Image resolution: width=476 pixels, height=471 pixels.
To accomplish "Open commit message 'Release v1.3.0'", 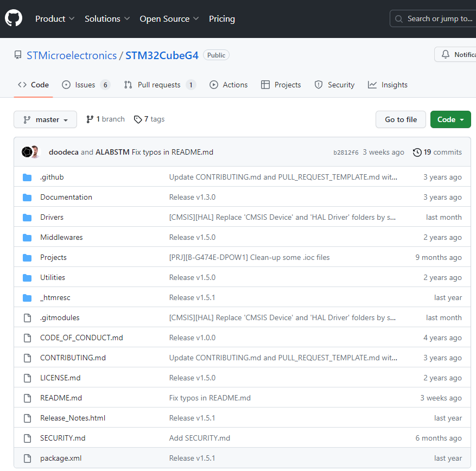I will [192, 198].
